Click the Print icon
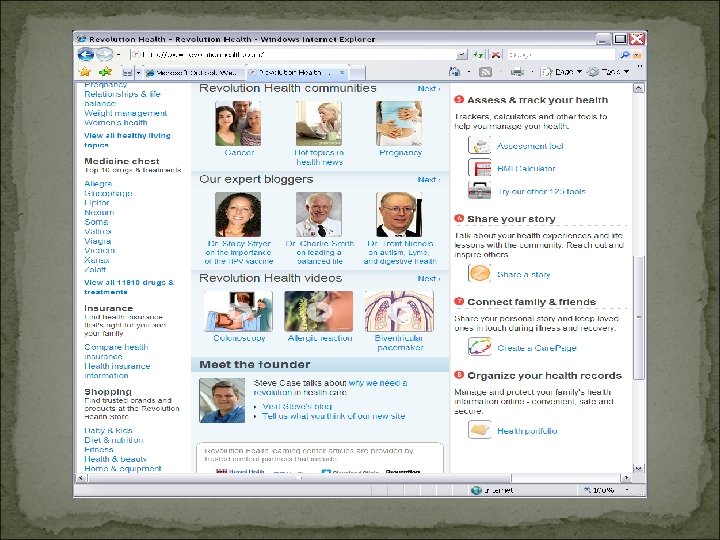This screenshot has width=720, height=540. pyautogui.click(x=518, y=72)
